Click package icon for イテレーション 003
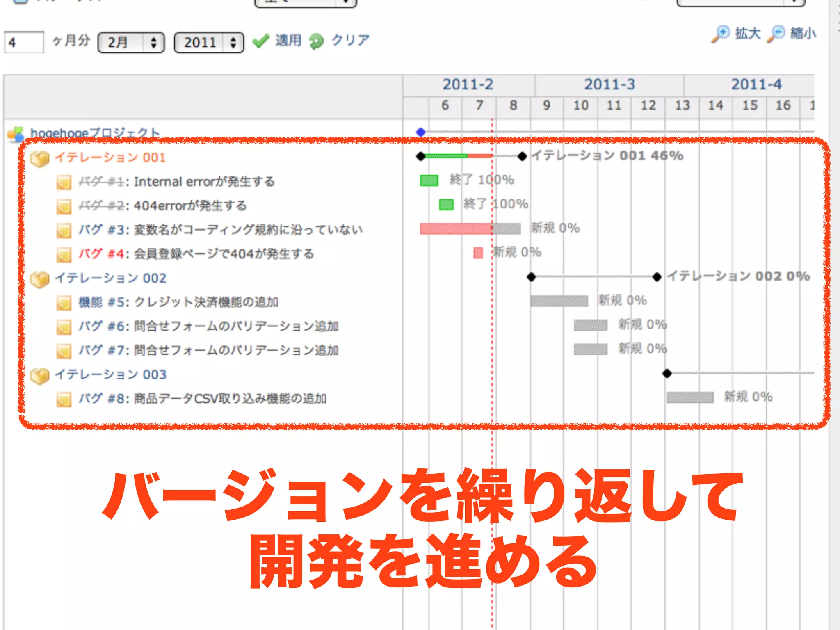 pos(40,376)
